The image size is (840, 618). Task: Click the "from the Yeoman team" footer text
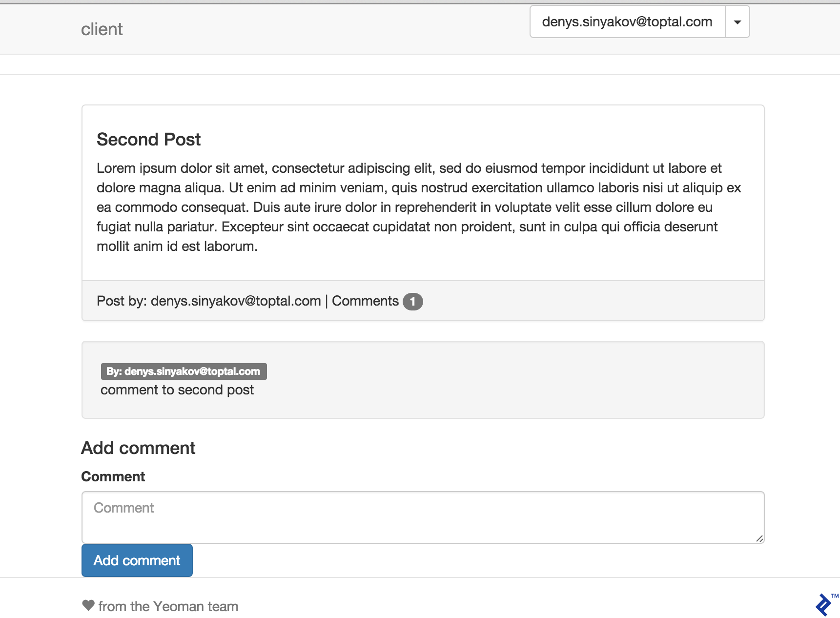[168, 606]
